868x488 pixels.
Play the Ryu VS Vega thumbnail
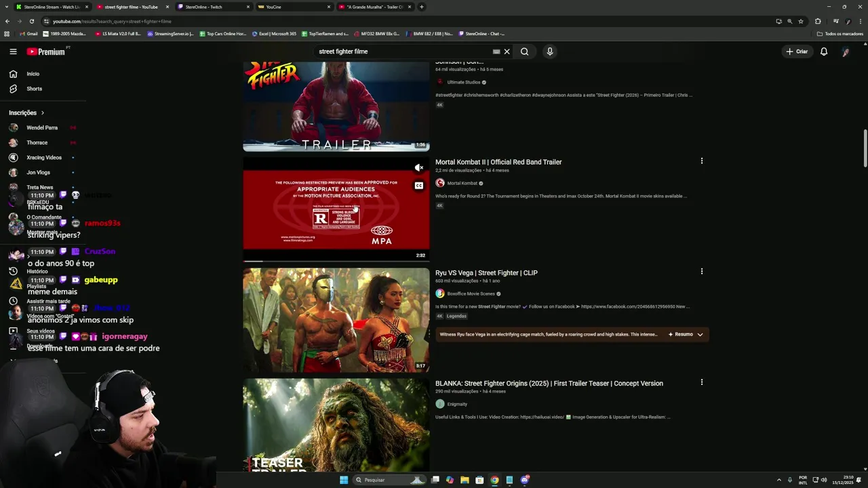(336, 320)
